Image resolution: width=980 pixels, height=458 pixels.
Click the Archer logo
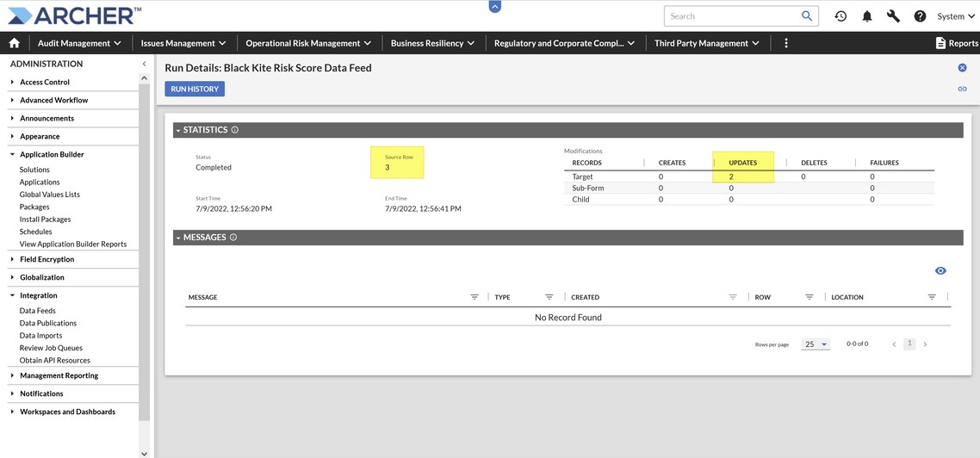click(74, 15)
